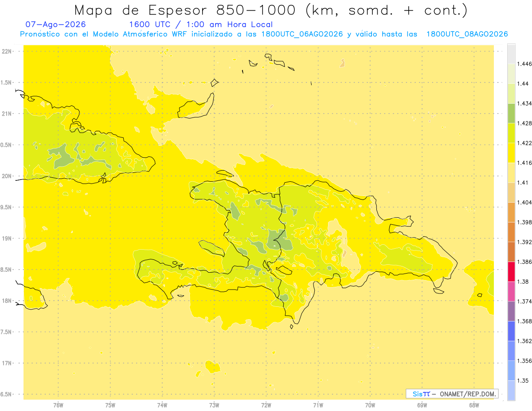Select the pink band between 1.374 and 1.38

pos(511,291)
